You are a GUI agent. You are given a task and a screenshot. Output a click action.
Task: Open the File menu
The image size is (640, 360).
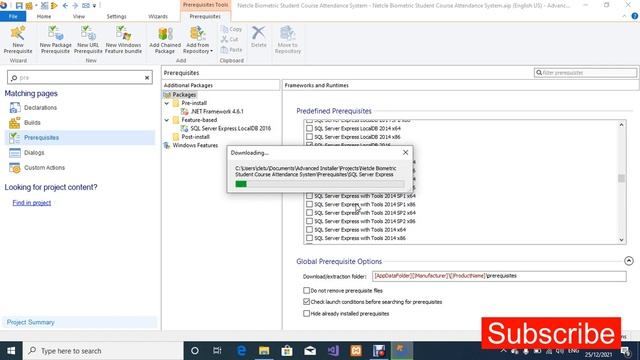[x=13, y=16]
